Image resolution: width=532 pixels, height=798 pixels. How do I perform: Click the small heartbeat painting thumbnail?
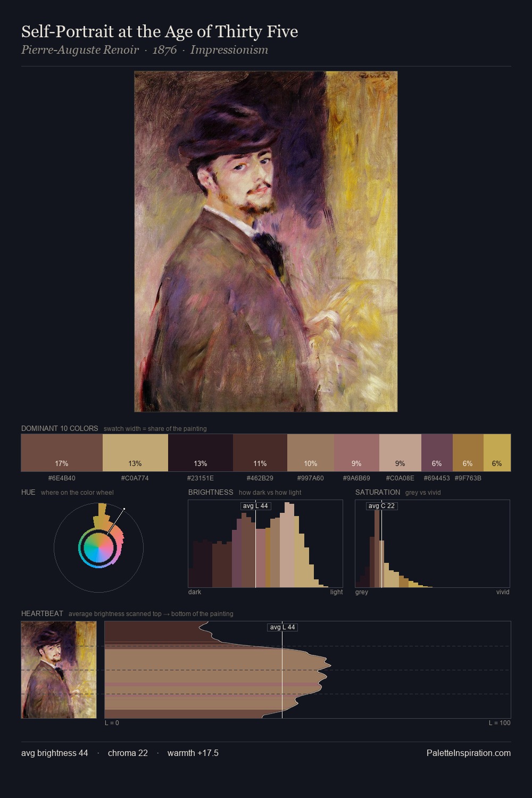pyautogui.click(x=59, y=670)
